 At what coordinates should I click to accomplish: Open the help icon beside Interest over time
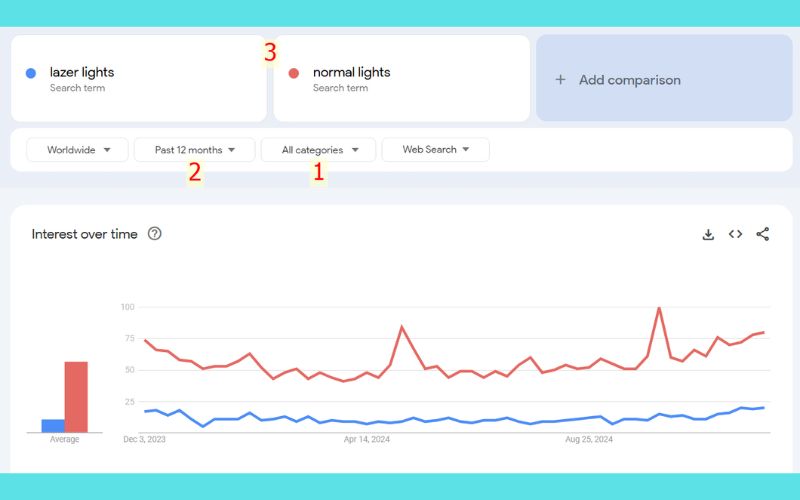tap(155, 234)
